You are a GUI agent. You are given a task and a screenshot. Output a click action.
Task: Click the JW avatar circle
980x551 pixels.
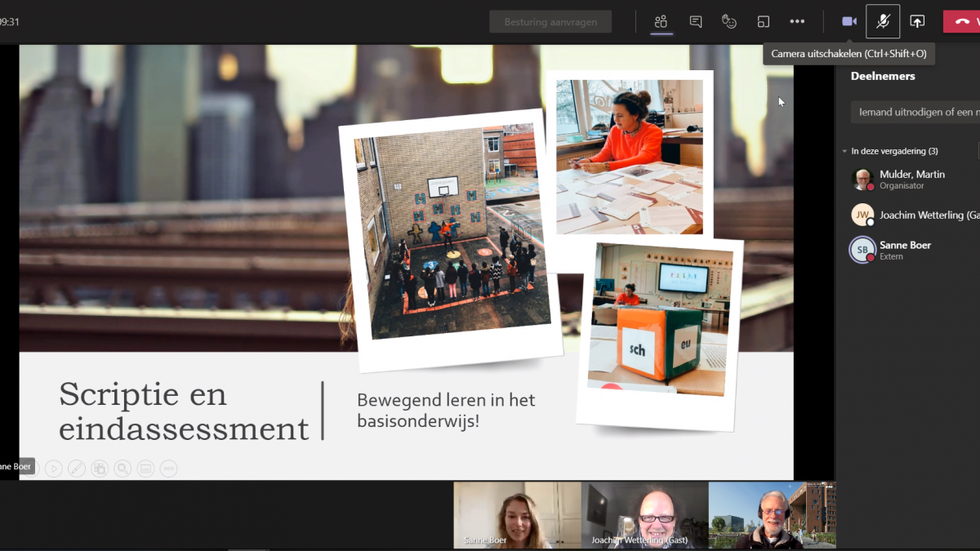(x=862, y=215)
